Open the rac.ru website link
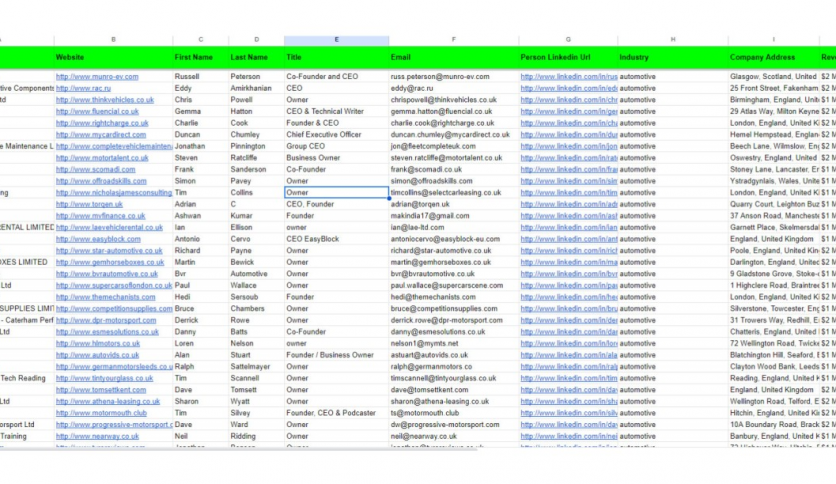Viewport: 836px width, 484px height. point(83,88)
